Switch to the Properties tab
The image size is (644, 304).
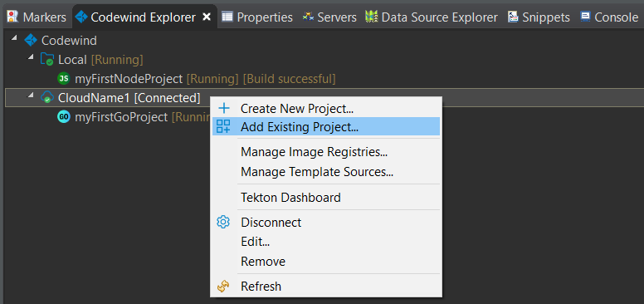(257, 17)
